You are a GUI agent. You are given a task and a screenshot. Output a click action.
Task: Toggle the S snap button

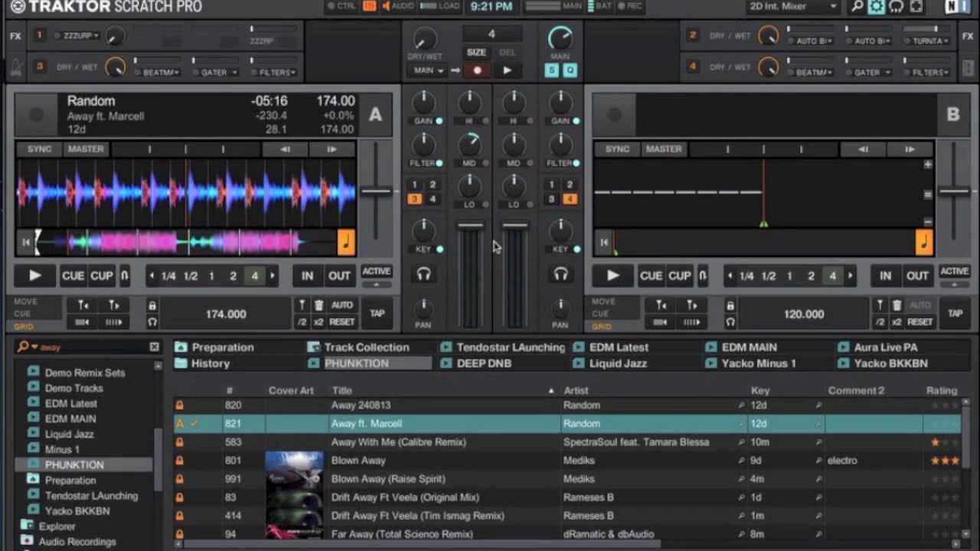551,70
